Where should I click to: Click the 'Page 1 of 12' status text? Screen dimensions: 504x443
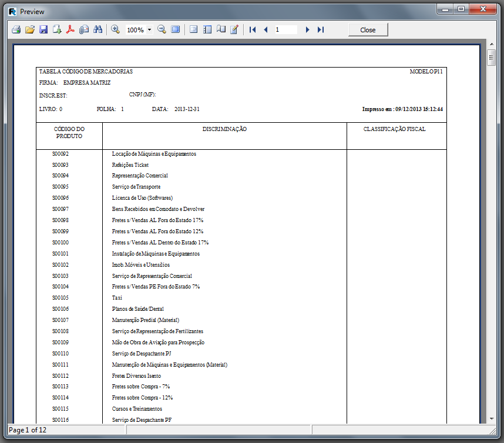pyautogui.click(x=28, y=430)
